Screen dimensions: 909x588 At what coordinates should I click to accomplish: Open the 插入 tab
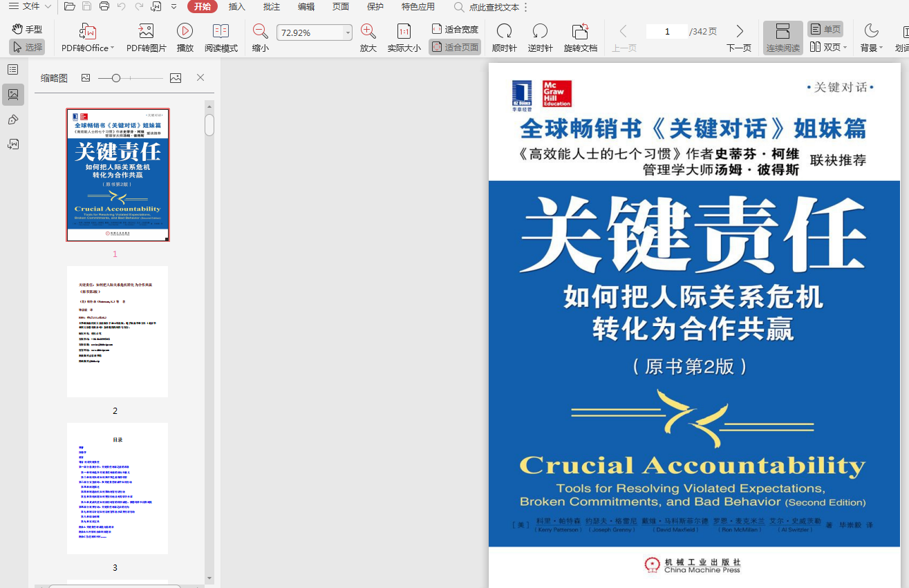coord(237,7)
